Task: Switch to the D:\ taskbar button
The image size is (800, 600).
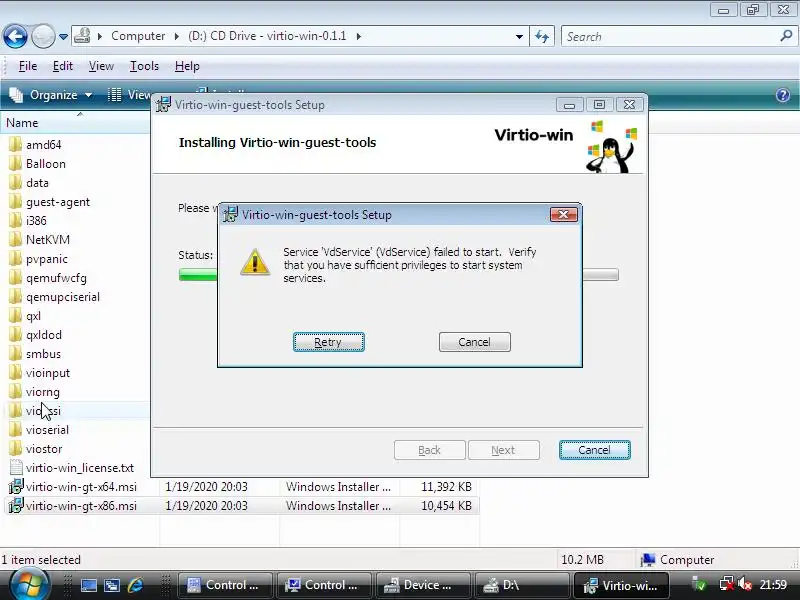Action: tap(521, 585)
